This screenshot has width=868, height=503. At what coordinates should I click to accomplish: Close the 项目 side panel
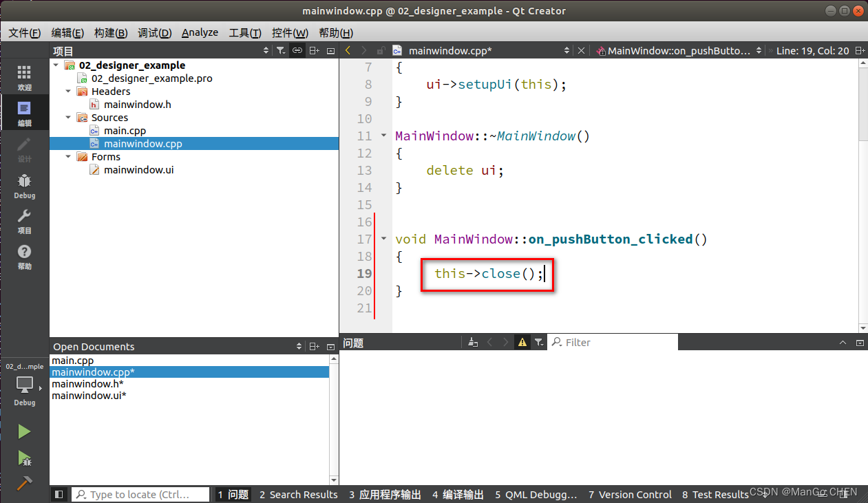tap(330, 50)
